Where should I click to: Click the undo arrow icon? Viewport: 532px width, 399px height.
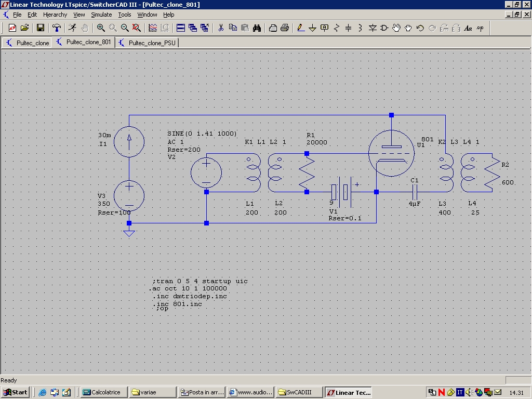coord(420,28)
